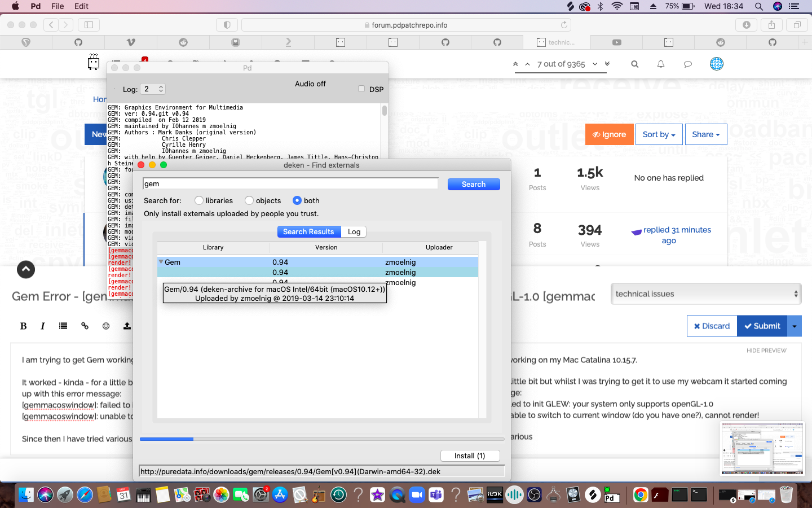Toggle the DSP checkbox in Pd window
This screenshot has width=812, height=508.
(x=361, y=89)
